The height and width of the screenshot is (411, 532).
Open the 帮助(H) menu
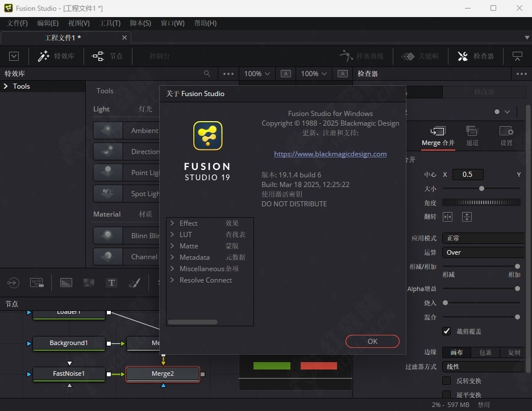[x=205, y=23]
